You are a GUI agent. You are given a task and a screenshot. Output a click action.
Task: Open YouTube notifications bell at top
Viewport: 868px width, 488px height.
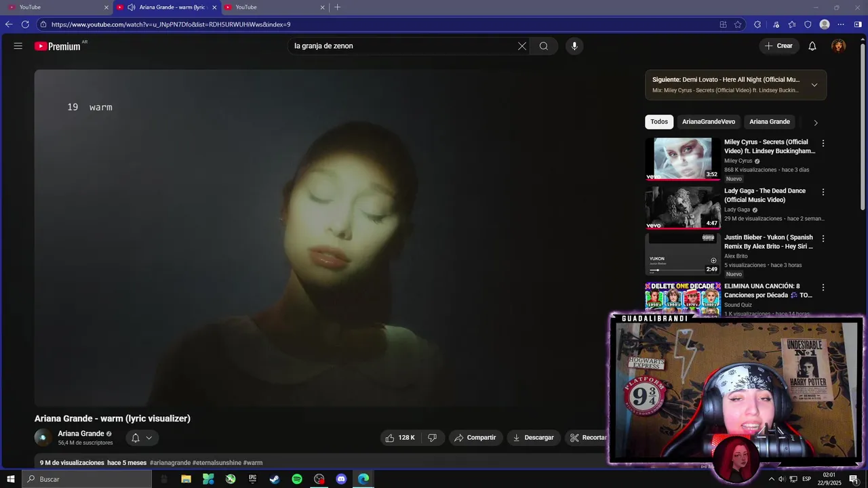coord(812,46)
